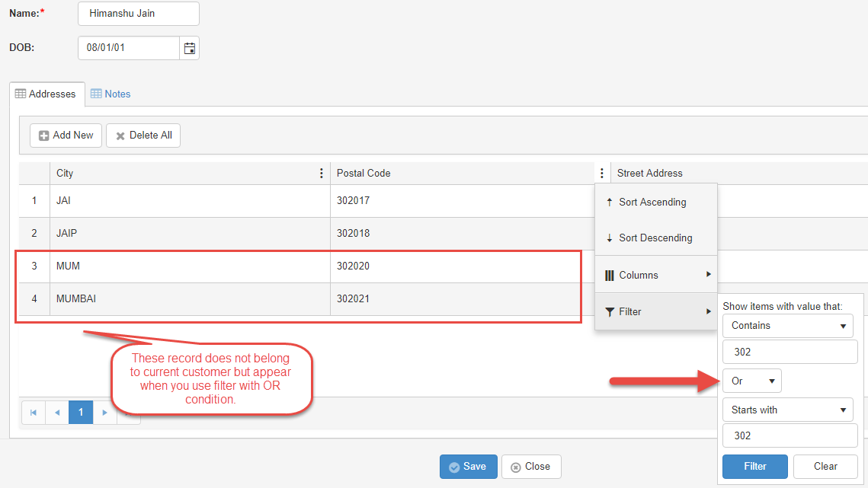Select postal code 302021 cell
The width and height of the screenshot is (868, 488).
tap(463, 298)
